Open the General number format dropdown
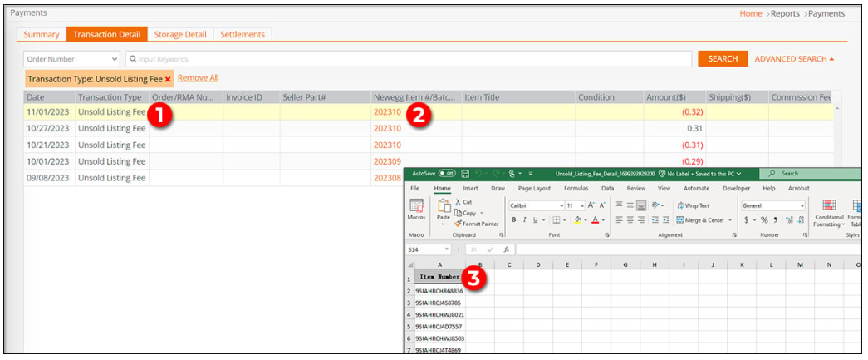The width and height of the screenshot is (868, 360). (802, 205)
